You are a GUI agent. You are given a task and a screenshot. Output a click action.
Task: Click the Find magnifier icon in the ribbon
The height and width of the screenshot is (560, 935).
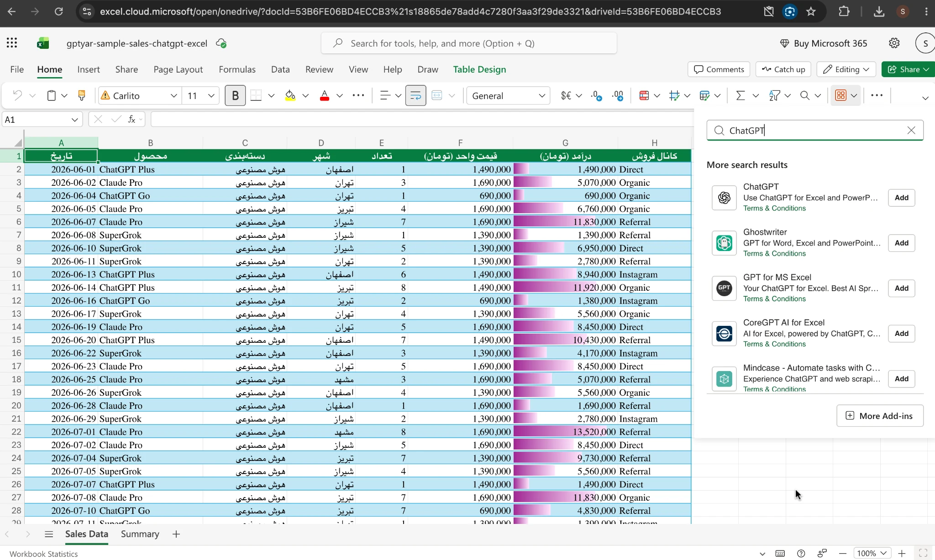(805, 95)
